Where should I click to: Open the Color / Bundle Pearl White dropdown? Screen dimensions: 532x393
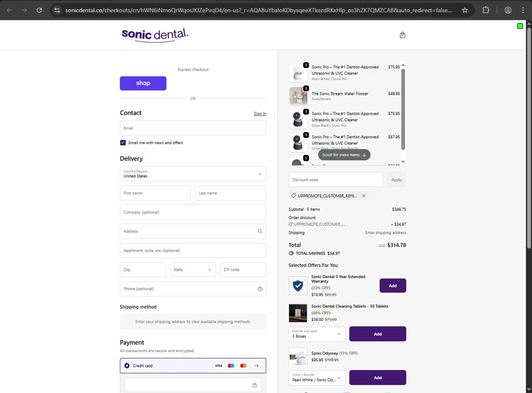pyautogui.click(x=317, y=378)
